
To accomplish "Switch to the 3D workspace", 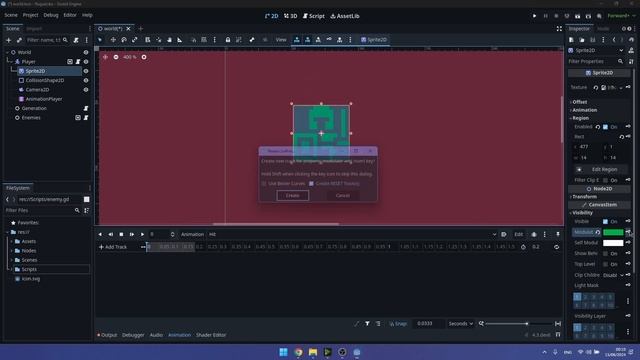I will [x=291, y=16].
